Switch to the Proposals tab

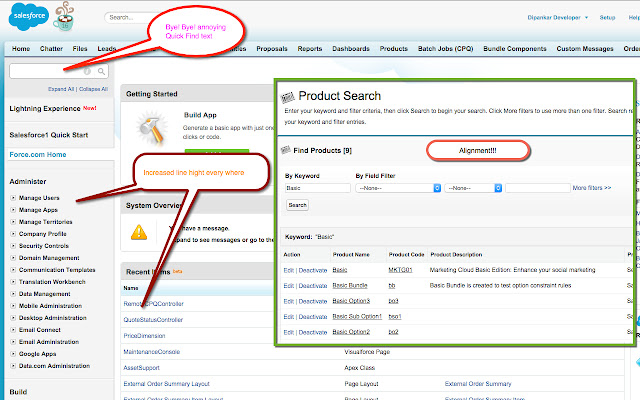point(272,49)
